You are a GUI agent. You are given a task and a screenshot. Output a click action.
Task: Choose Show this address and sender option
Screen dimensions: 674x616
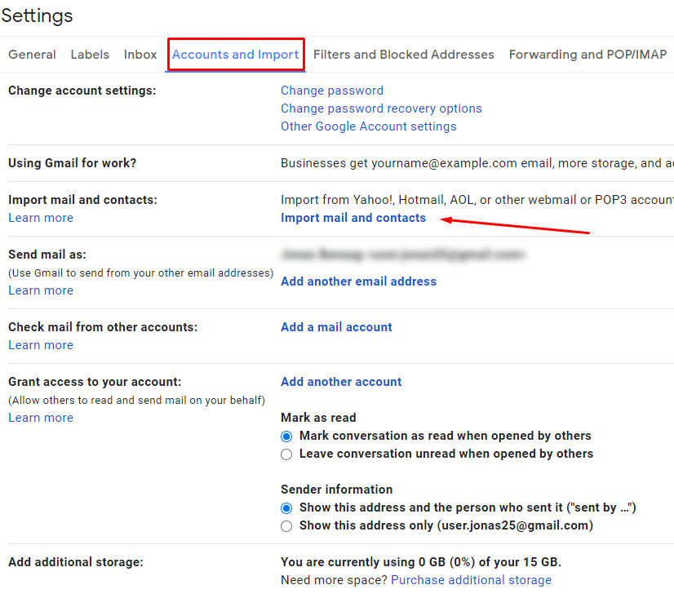click(x=286, y=508)
